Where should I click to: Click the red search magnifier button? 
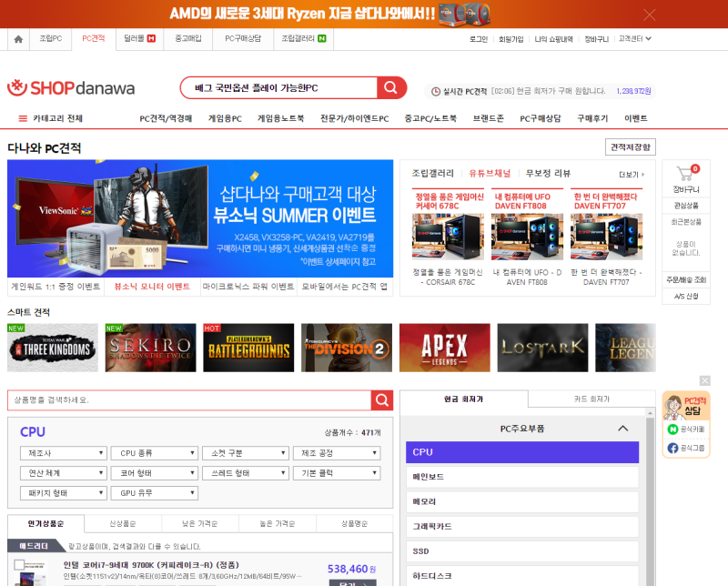391,87
